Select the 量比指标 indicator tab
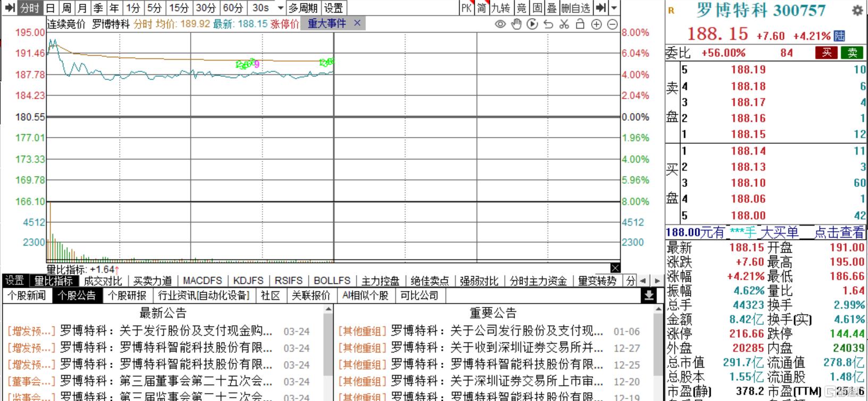This screenshot has width=868, height=401. coord(54,281)
